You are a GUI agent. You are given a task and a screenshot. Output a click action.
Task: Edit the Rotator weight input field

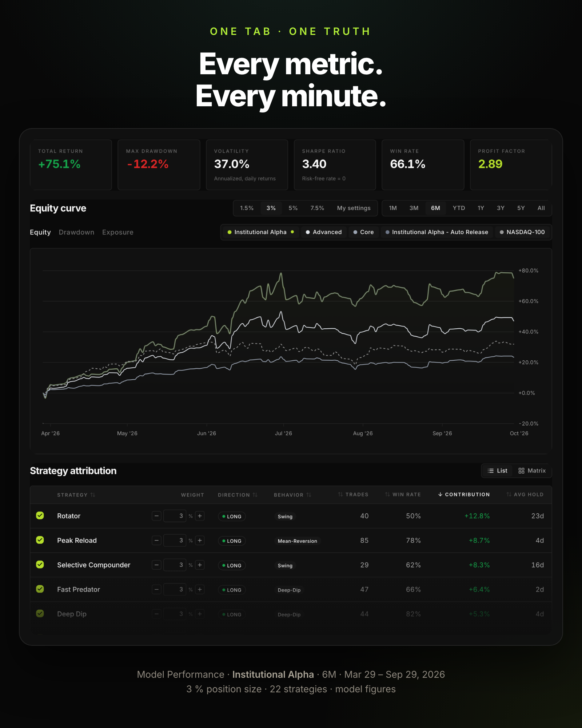tap(175, 516)
